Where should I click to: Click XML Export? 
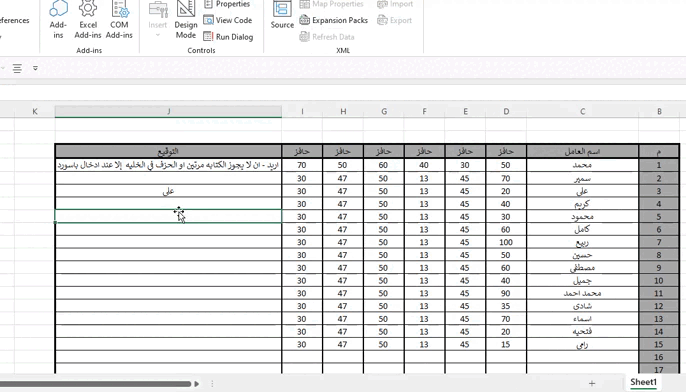[395, 20]
